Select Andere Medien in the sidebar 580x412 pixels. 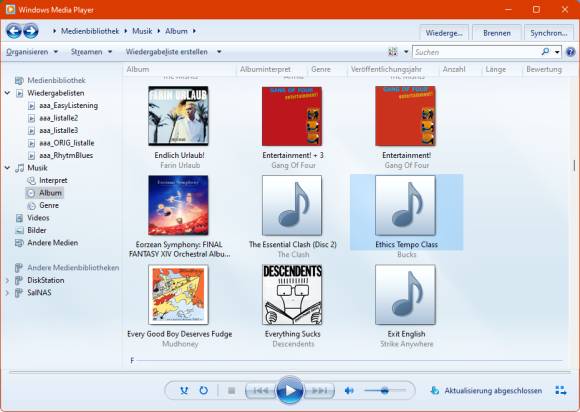pos(53,243)
